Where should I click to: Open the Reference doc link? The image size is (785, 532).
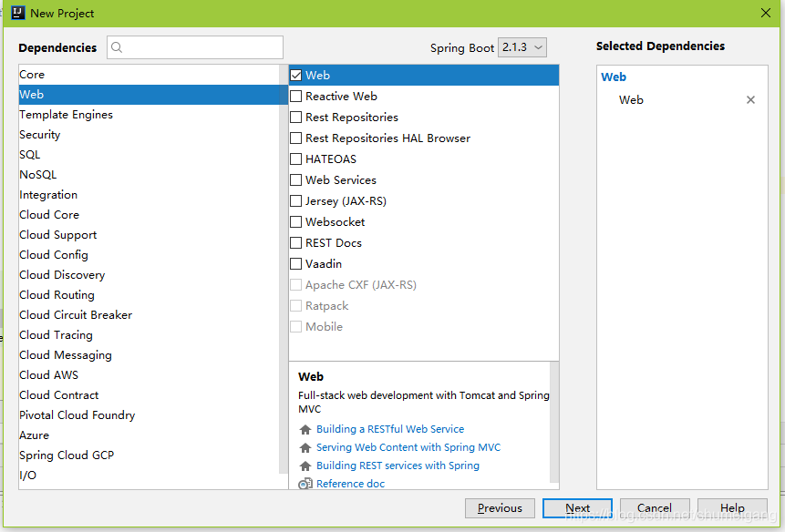coord(350,484)
